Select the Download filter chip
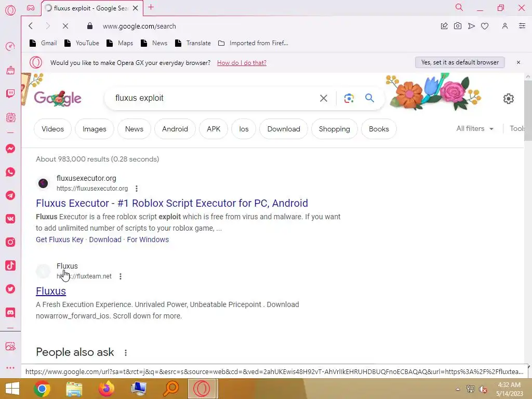This screenshot has width=532, height=399. [x=284, y=129]
